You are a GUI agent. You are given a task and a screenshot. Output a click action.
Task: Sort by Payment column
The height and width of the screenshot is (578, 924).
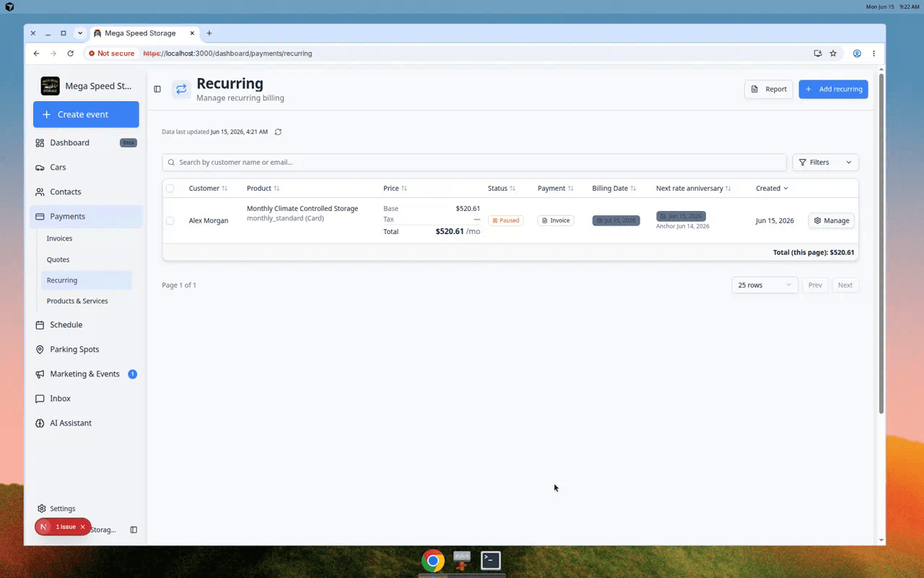556,189
